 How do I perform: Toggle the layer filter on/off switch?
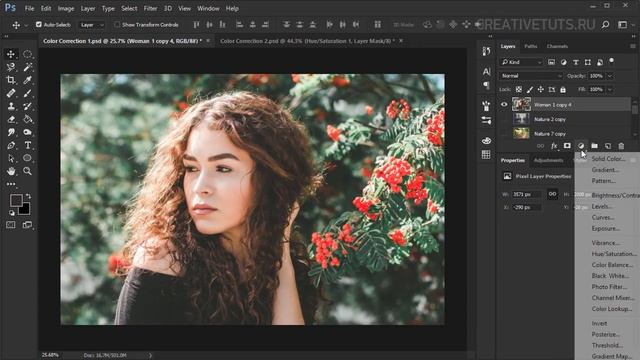pos(611,62)
